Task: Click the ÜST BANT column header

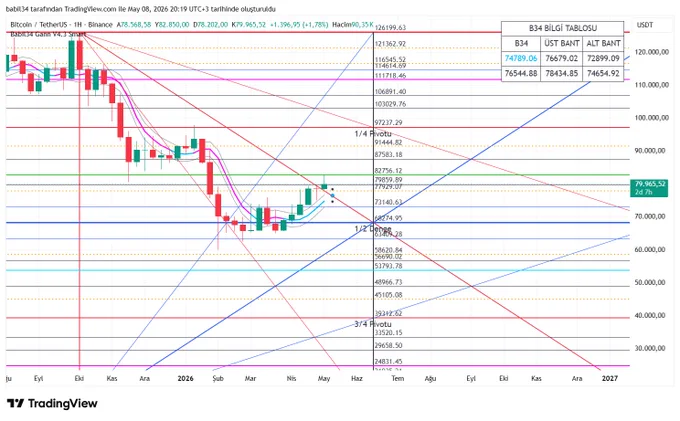Action: coord(562,43)
